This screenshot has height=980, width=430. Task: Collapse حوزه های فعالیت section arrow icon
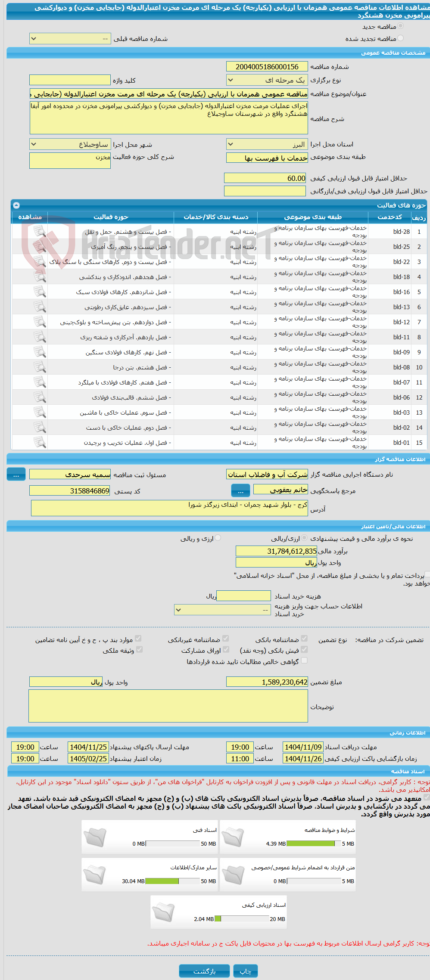pyautogui.click(x=16, y=205)
